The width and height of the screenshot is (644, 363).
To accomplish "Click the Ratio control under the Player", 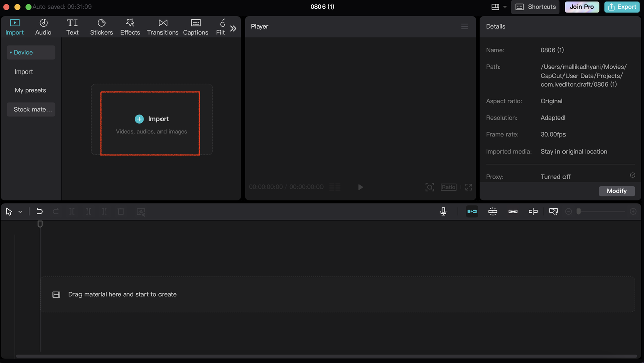I will pyautogui.click(x=448, y=187).
